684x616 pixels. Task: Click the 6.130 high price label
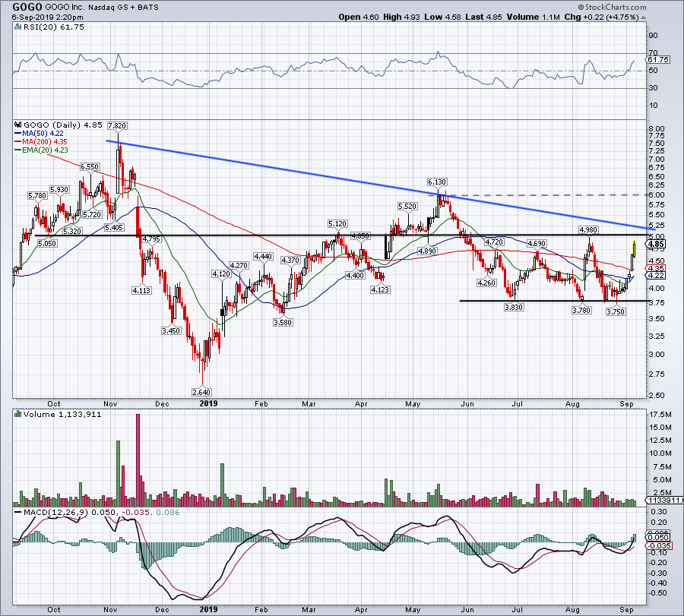[437, 182]
